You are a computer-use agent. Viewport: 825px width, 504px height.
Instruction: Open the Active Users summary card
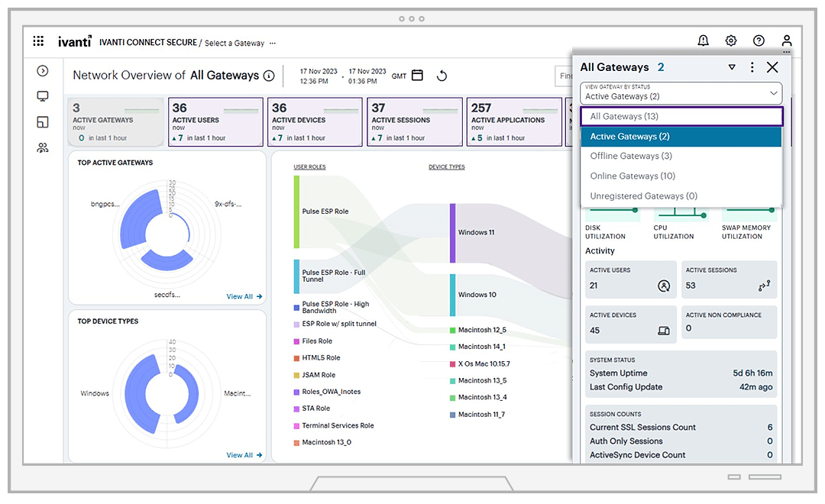click(215, 121)
